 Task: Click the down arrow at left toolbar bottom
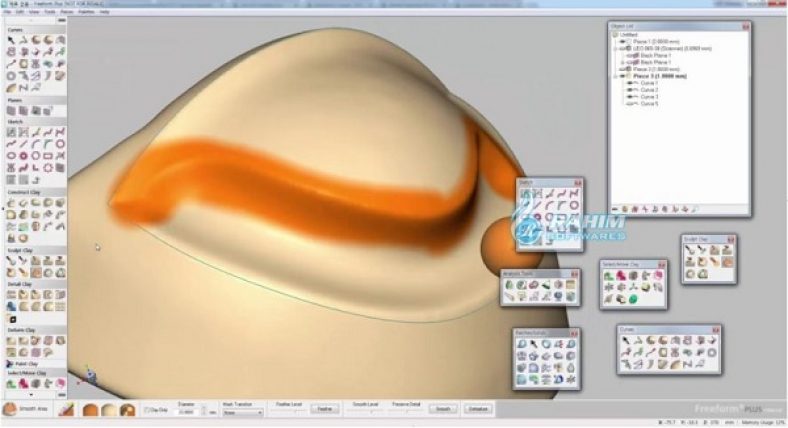tap(31, 395)
